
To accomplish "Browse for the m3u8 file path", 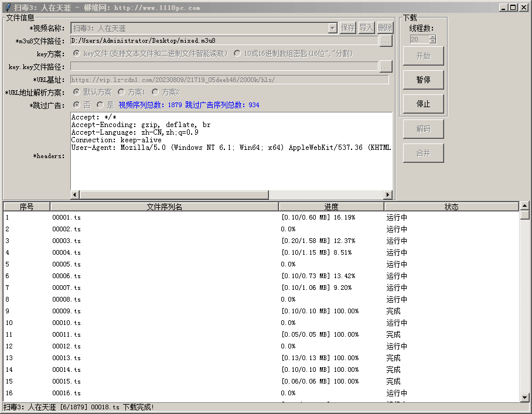I will click(x=385, y=40).
